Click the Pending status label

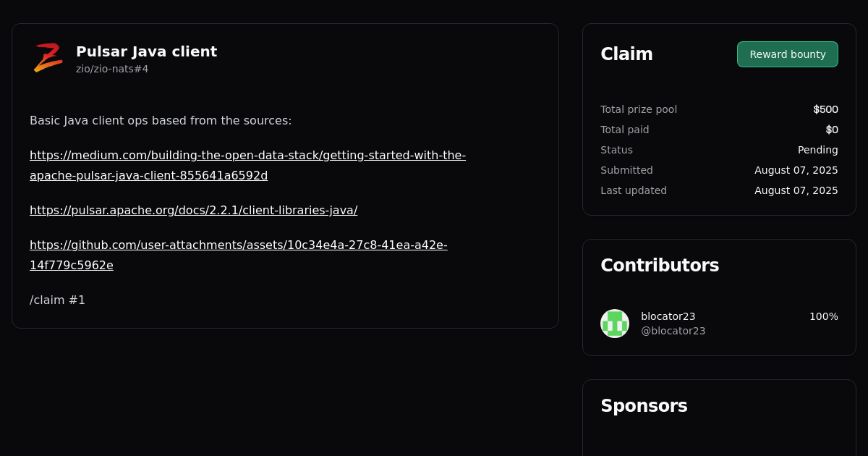817,150
